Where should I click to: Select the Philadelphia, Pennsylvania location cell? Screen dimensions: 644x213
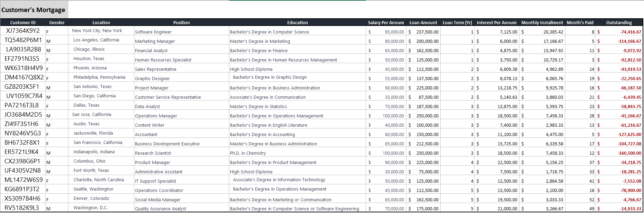[99, 77]
